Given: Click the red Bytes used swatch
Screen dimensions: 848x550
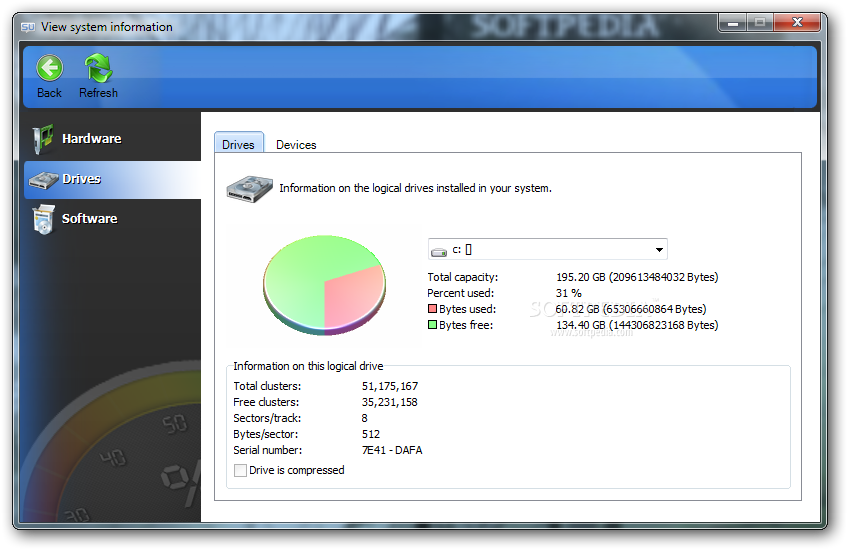Looking at the screenshot, I should (432, 309).
